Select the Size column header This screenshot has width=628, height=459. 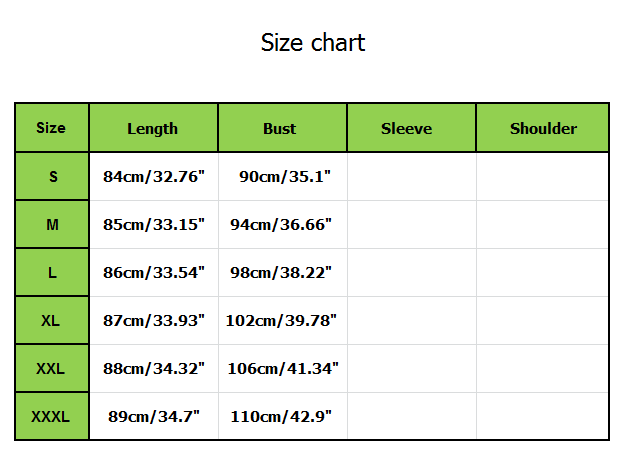pos(51,128)
